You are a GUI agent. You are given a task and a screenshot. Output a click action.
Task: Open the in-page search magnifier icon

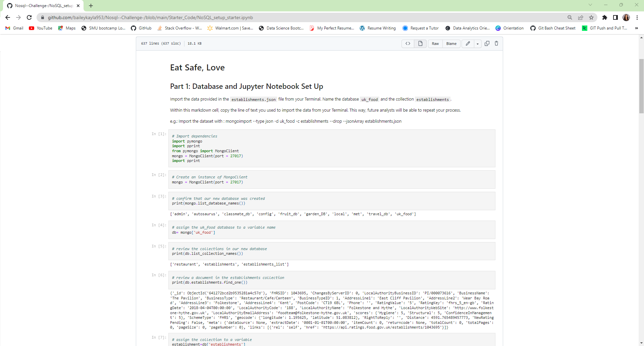click(570, 17)
